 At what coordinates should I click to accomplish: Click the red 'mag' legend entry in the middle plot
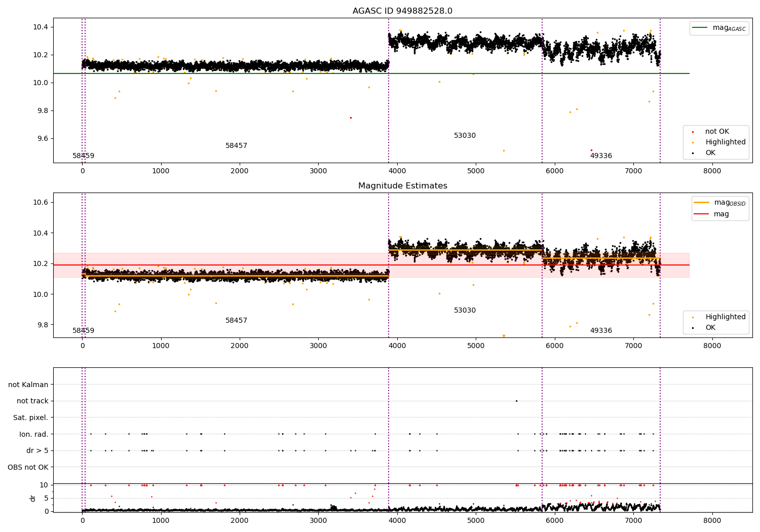(711, 214)
